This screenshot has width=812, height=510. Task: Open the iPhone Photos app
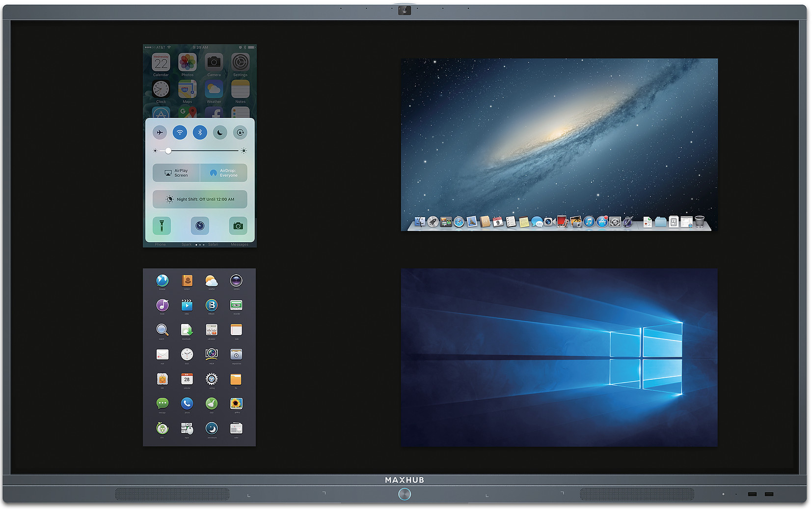[188, 62]
